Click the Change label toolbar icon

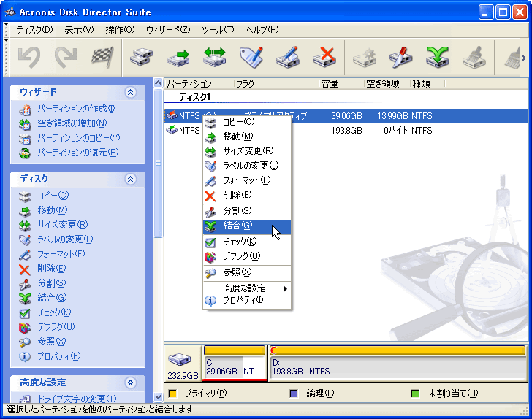(251, 57)
